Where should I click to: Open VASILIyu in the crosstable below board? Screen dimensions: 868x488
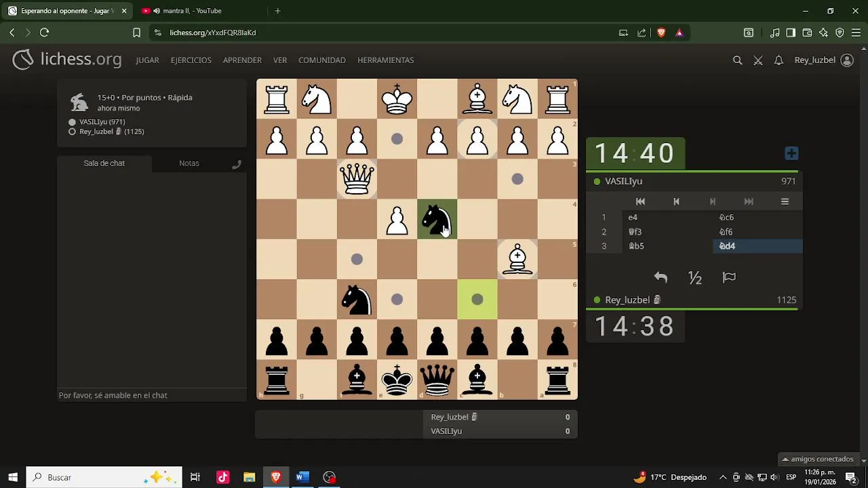coord(446,431)
